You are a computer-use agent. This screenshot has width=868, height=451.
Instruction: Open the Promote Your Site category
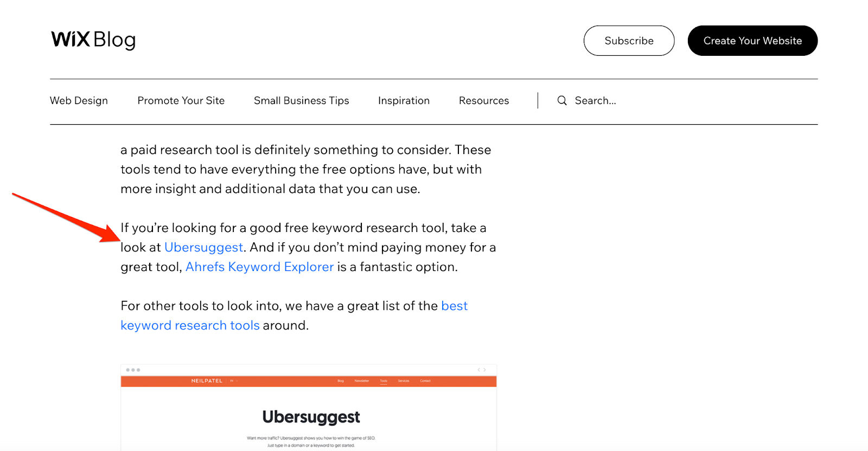coord(181,100)
